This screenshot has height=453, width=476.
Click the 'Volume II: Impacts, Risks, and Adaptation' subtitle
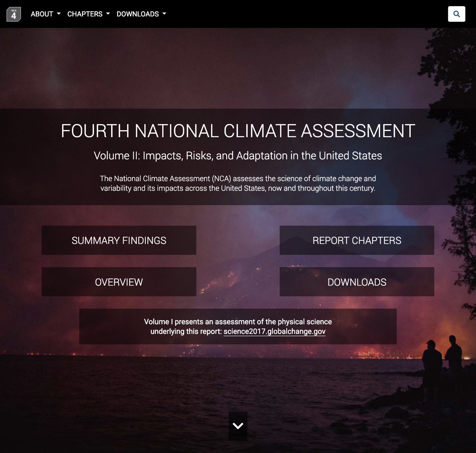[238, 156]
